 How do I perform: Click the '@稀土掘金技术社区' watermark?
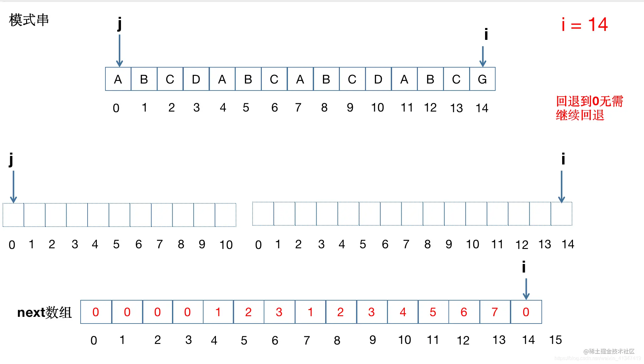point(609,351)
